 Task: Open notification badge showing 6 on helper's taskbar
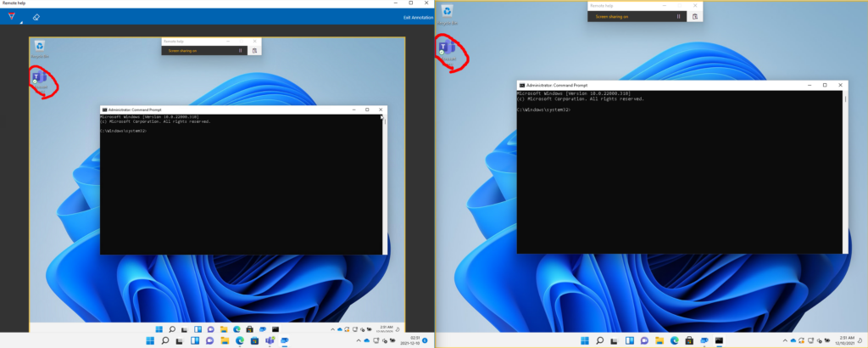point(425,340)
